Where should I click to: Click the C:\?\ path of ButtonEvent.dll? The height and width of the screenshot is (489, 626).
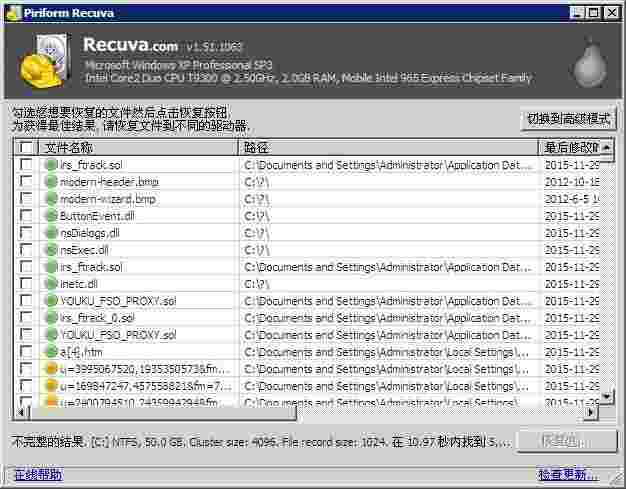(x=257, y=216)
